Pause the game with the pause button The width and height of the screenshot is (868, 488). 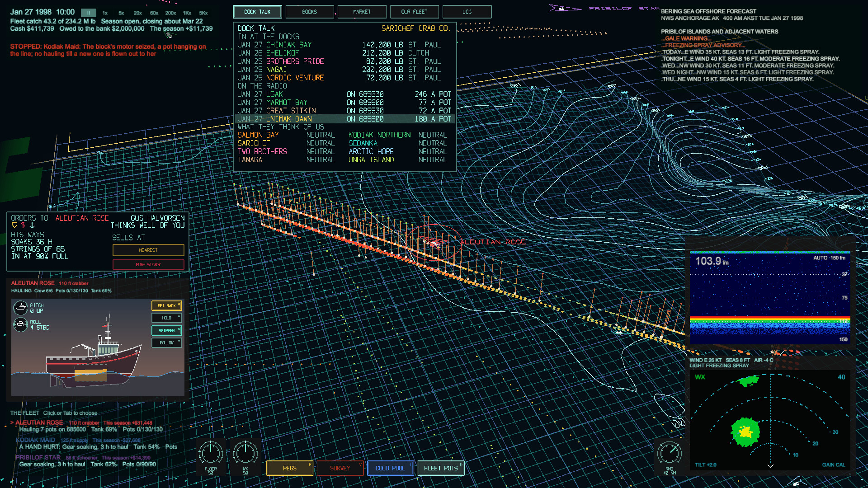point(89,13)
